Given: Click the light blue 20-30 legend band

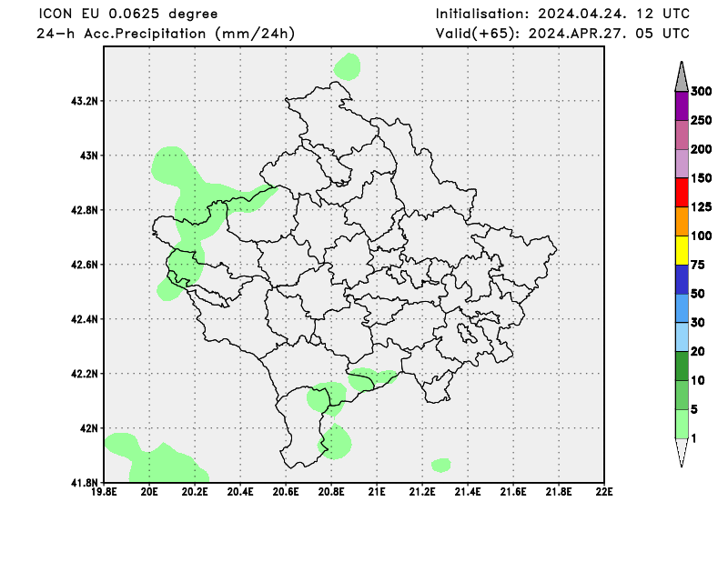Looking at the screenshot, I should coord(682,336).
